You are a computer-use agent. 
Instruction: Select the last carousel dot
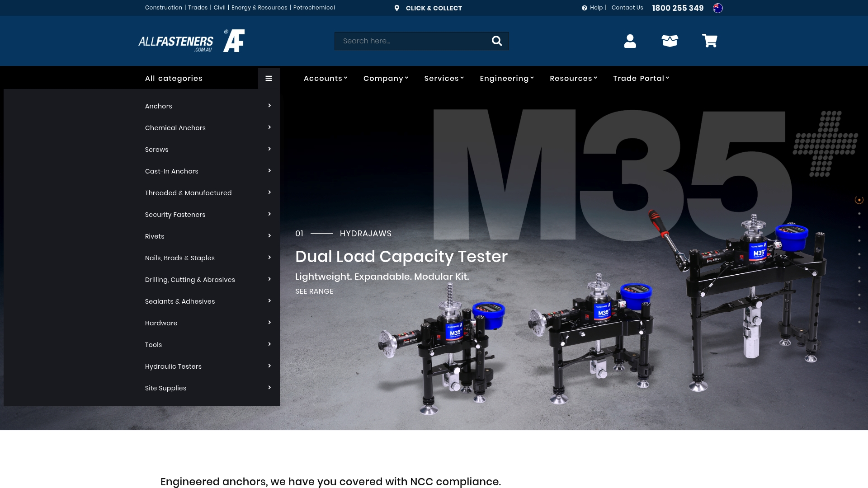tap(859, 322)
